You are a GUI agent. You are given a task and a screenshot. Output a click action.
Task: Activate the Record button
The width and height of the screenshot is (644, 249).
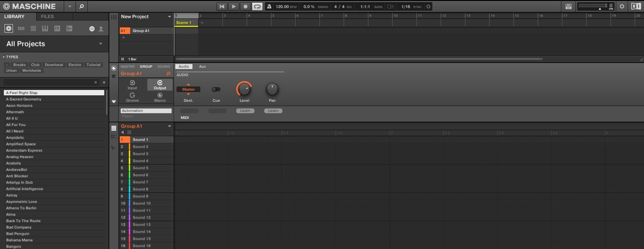coord(245,7)
